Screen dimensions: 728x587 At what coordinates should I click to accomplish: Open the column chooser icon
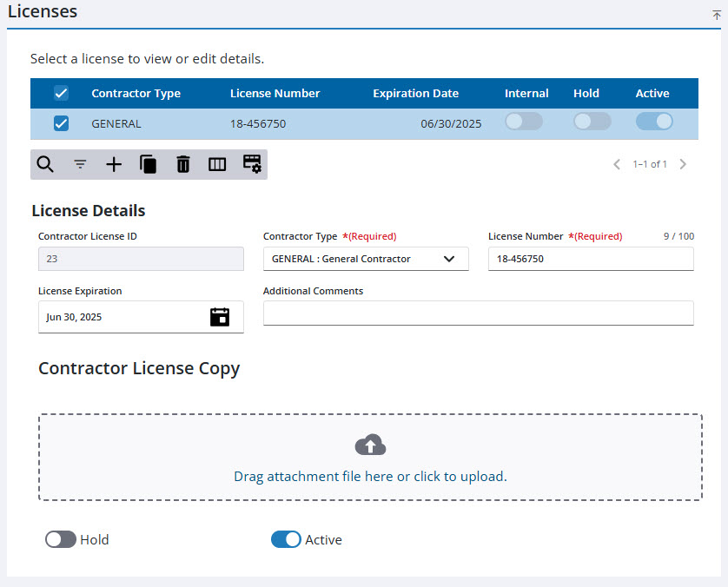(217, 164)
